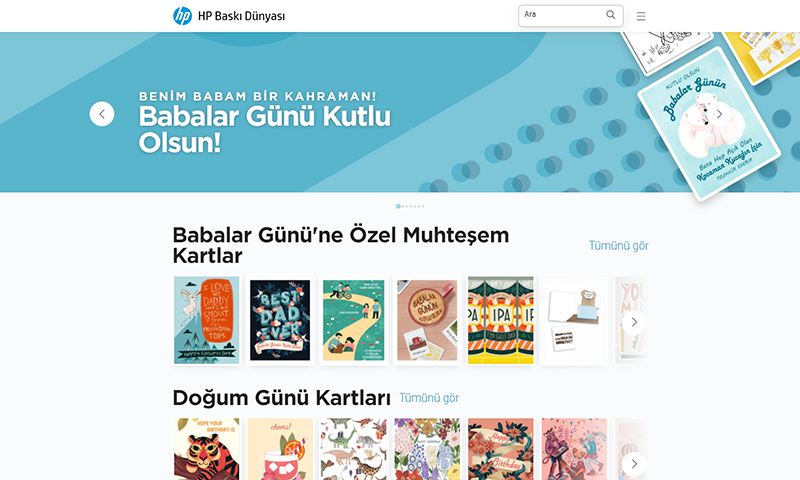Viewport: 800px width, 480px height.
Task: Click the HP logo icon
Action: (182, 16)
